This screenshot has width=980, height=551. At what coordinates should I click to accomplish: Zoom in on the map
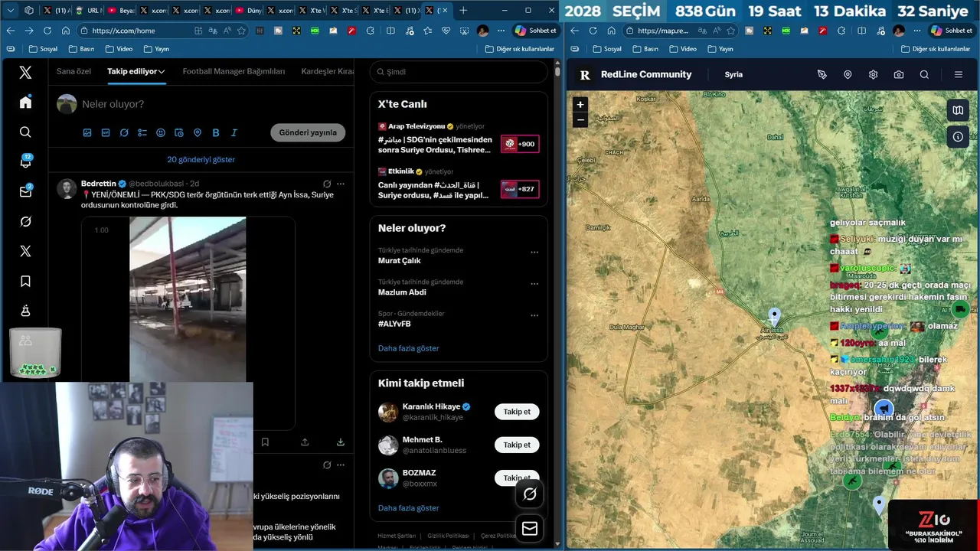(x=580, y=104)
